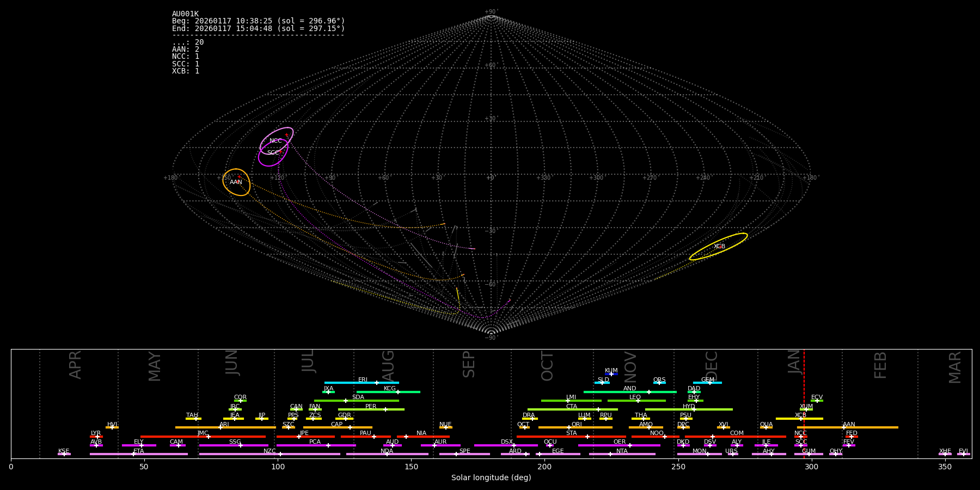The image size is (980, 490).
Task: Click the AAN shower label in the timeline
Action: [849, 425]
